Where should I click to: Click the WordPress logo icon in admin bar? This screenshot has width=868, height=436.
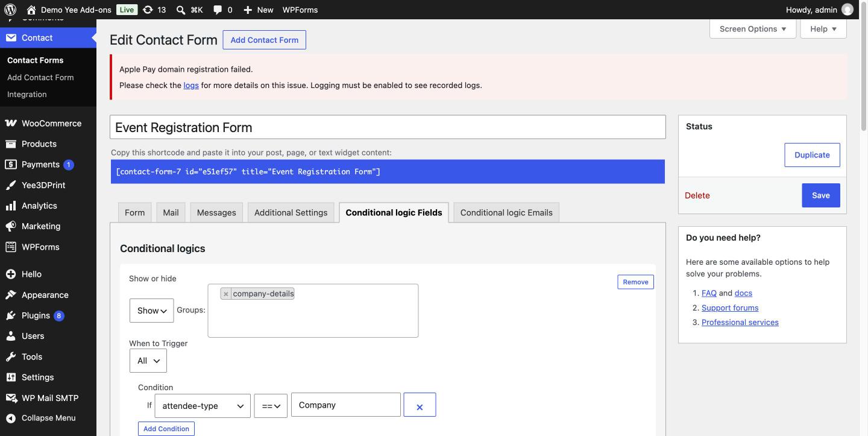click(10, 10)
